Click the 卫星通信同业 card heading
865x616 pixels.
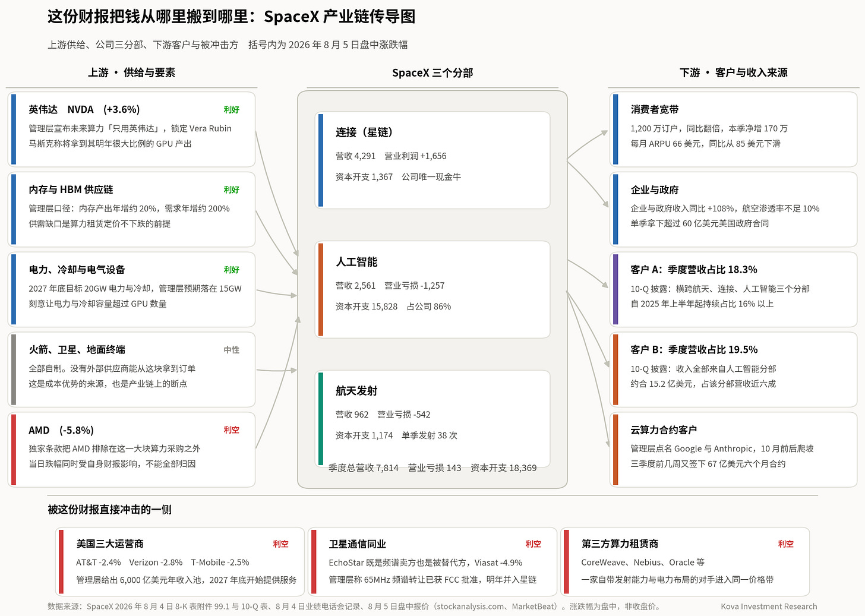click(358, 544)
